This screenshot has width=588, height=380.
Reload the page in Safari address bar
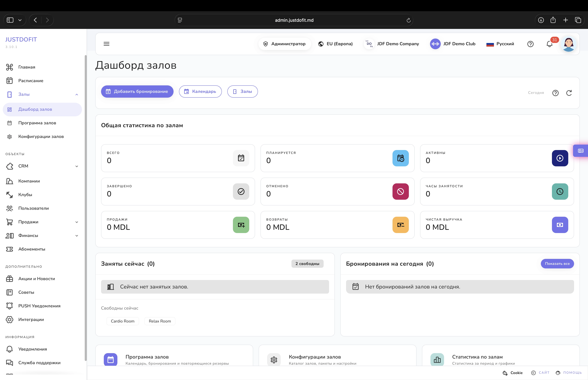point(408,20)
